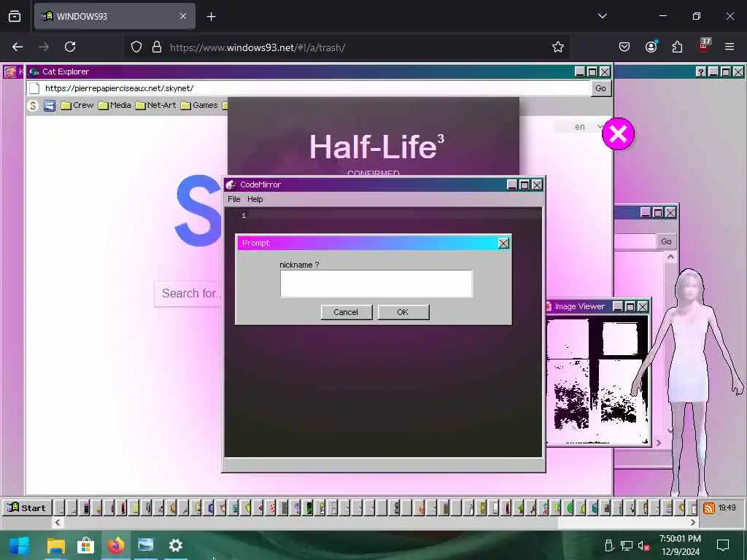Click left arrow of the taskbar horizontal scrollbar
The width and height of the screenshot is (747, 560).
[57, 522]
